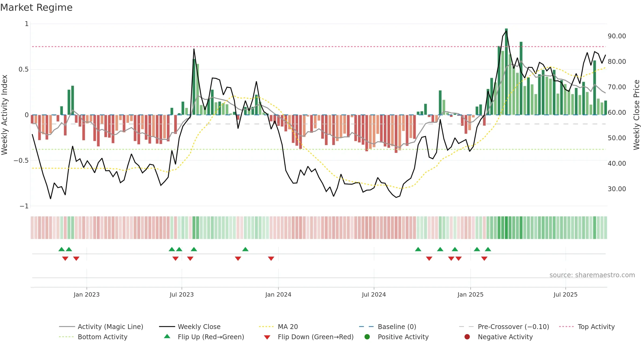644x362 pixels.
Task: Click the last green flip-up marker after Jan 2025
Action: 488,249
